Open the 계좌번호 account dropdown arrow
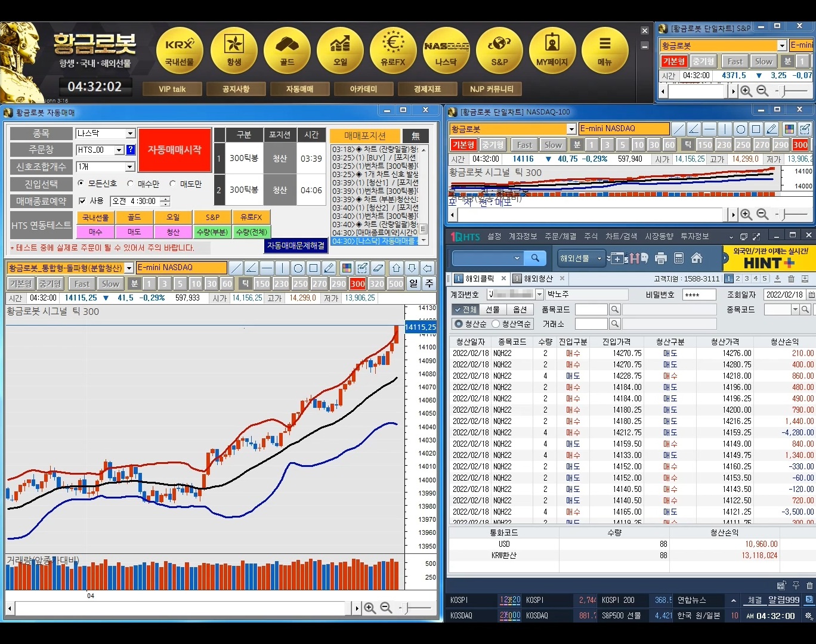 tap(539, 295)
